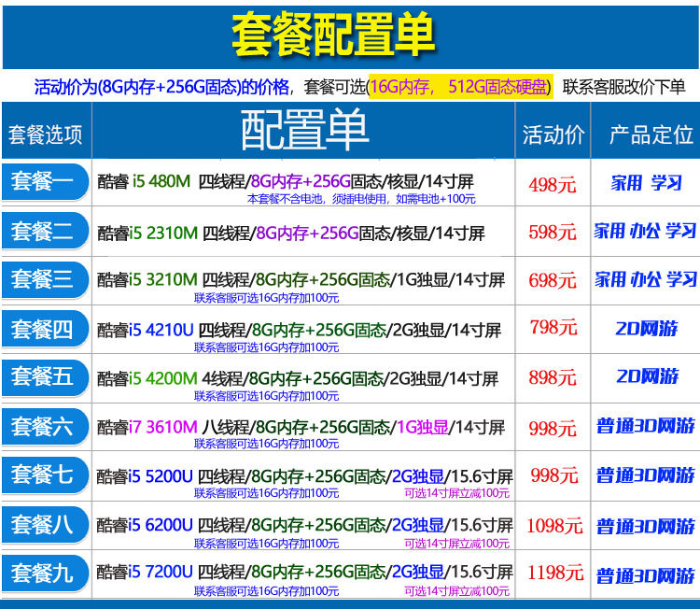Click the 酷睿 i5 480M configuration line
The image size is (700, 609).
286,181
